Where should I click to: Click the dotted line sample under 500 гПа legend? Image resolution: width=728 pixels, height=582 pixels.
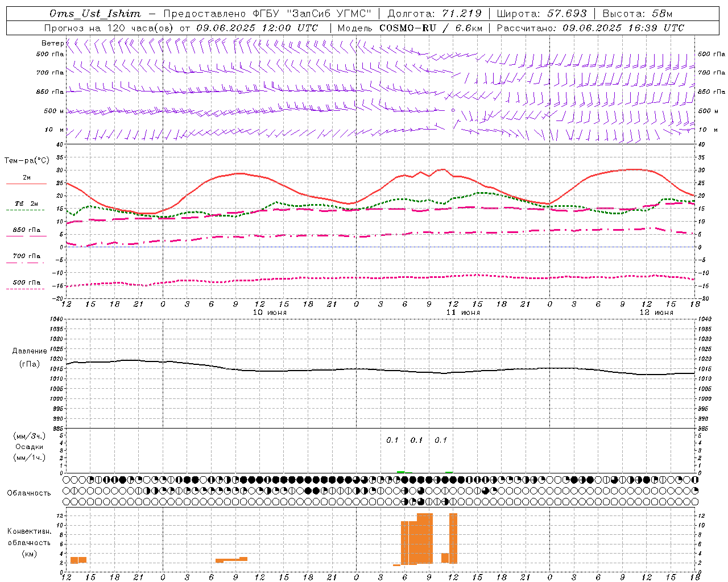click(x=25, y=289)
